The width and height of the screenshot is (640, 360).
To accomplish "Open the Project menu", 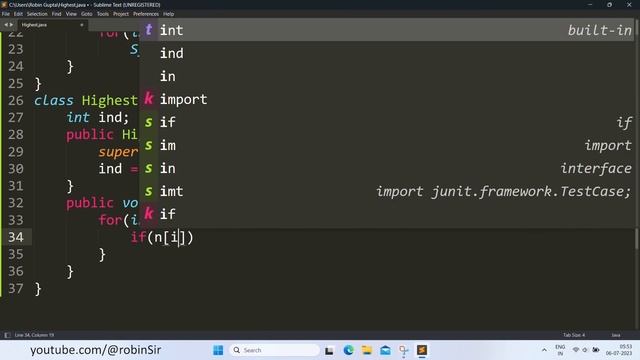I will 121,14.
